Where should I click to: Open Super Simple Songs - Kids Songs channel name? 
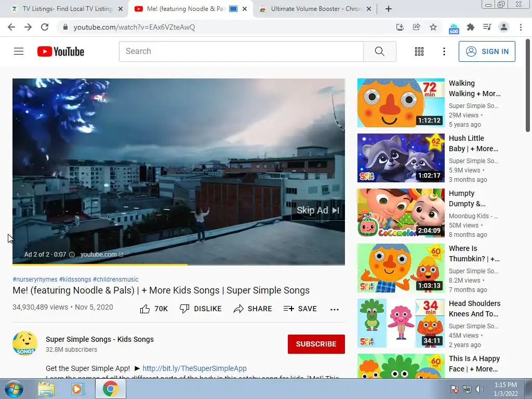coord(100,339)
